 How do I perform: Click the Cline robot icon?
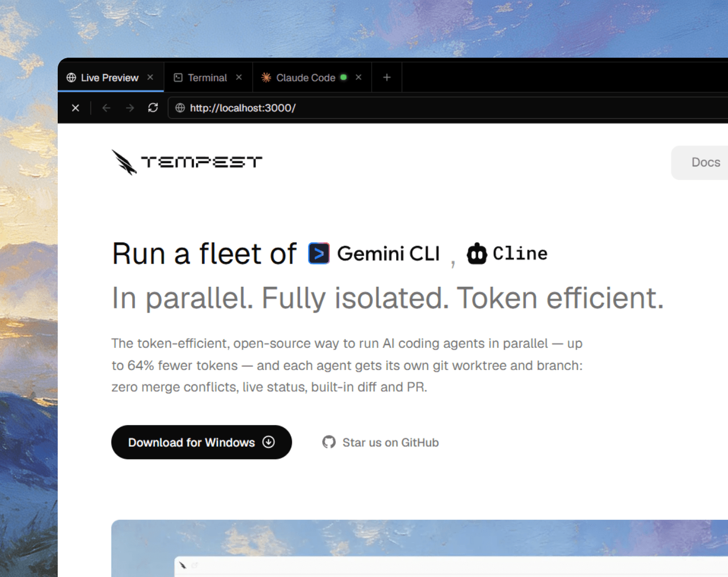pyautogui.click(x=477, y=254)
